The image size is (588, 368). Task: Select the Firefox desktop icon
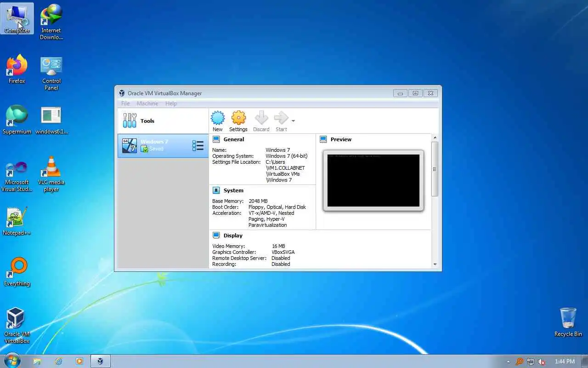(17, 69)
